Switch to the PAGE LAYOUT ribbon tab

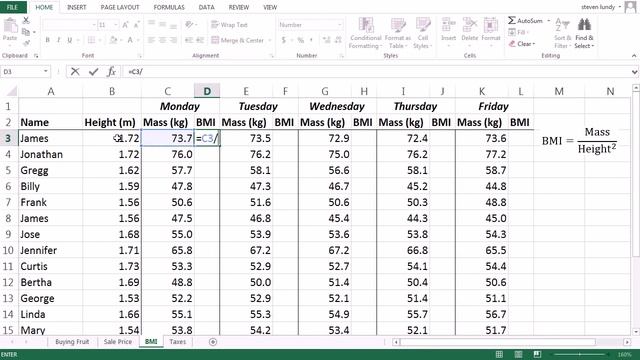(x=120, y=7)
